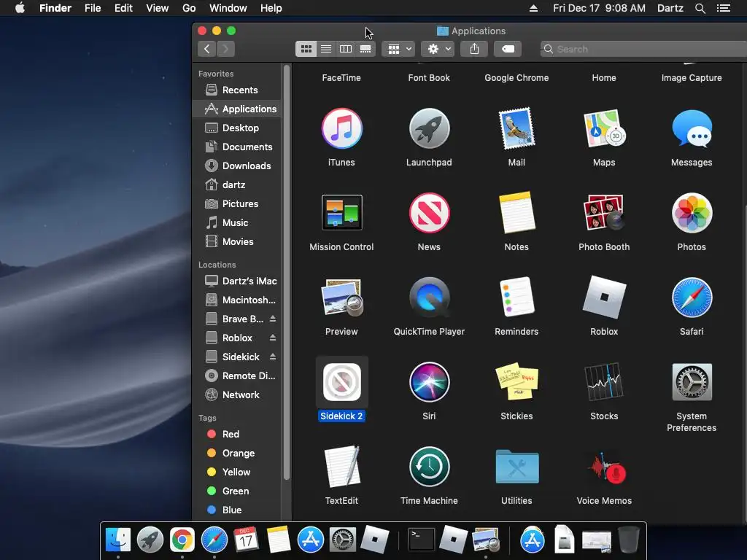
Task: Open Network in the sidebar
Action: click(x=237, y=394)
